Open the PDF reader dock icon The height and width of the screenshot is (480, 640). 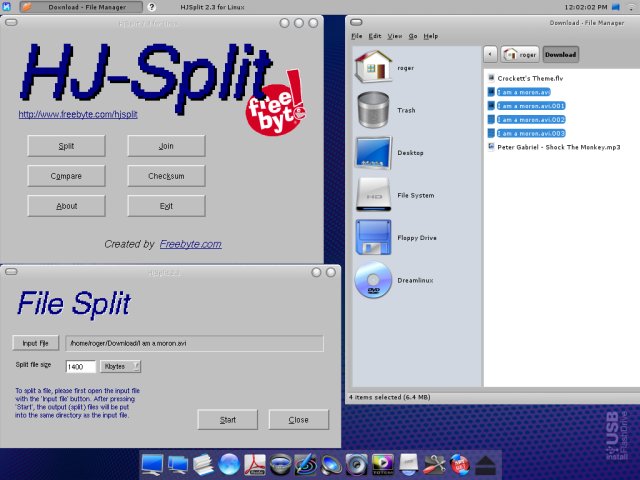[x=255, y=464]
